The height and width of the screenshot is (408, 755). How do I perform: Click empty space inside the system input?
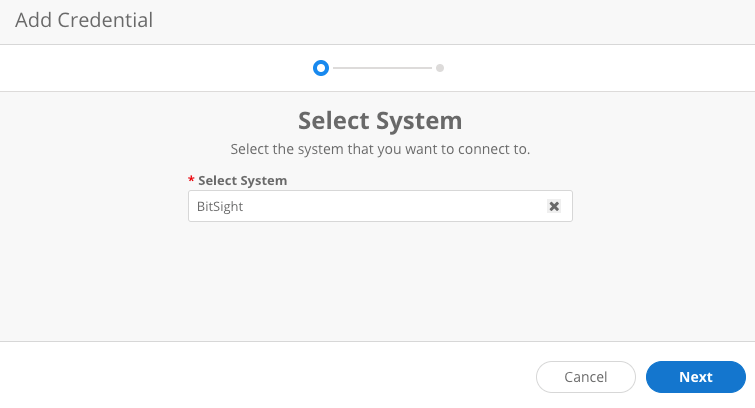pyautogui.click(x=400, y=206)
